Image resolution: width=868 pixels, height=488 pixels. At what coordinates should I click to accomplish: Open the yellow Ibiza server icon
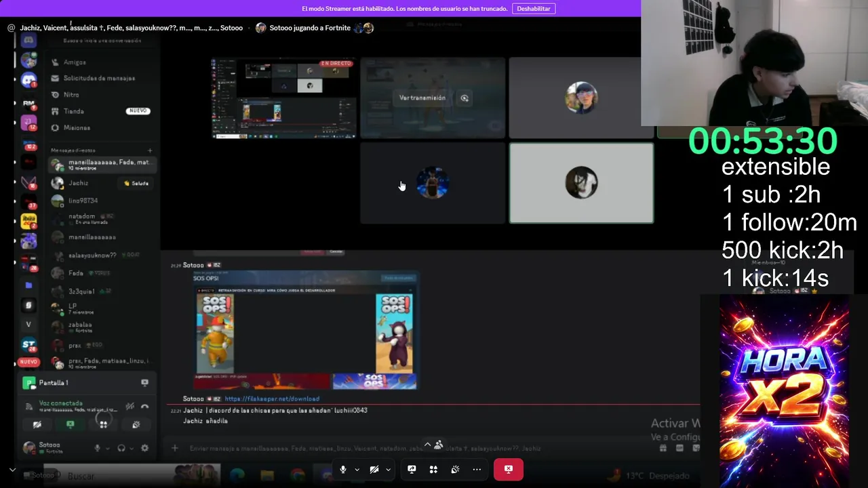28,221
